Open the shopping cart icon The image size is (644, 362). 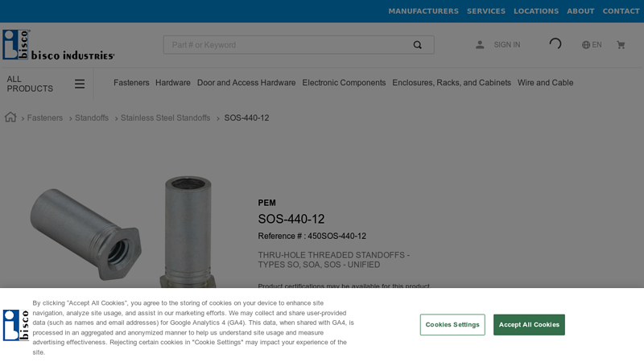(x=621, y=45)
